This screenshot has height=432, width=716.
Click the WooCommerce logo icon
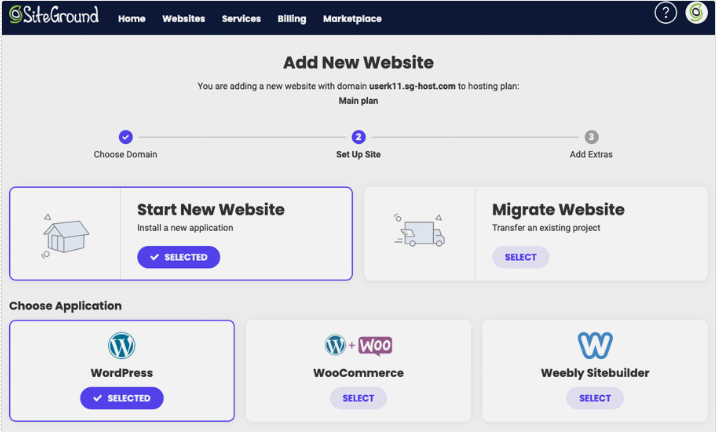point(358,346)
